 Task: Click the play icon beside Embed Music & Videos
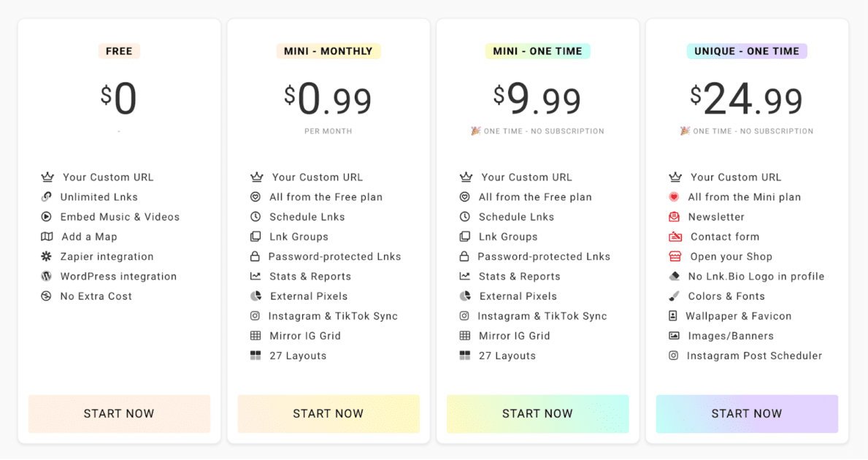47,217
